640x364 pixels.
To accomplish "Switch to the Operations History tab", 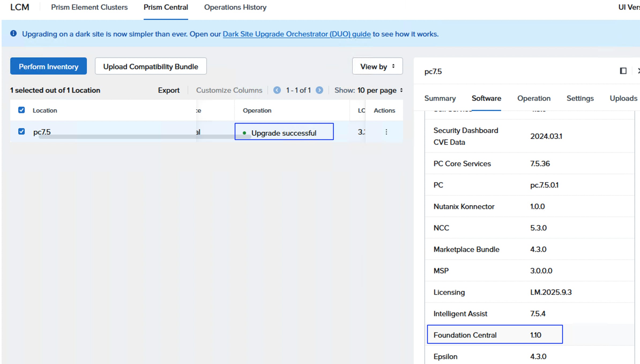I will coord(235,7).
